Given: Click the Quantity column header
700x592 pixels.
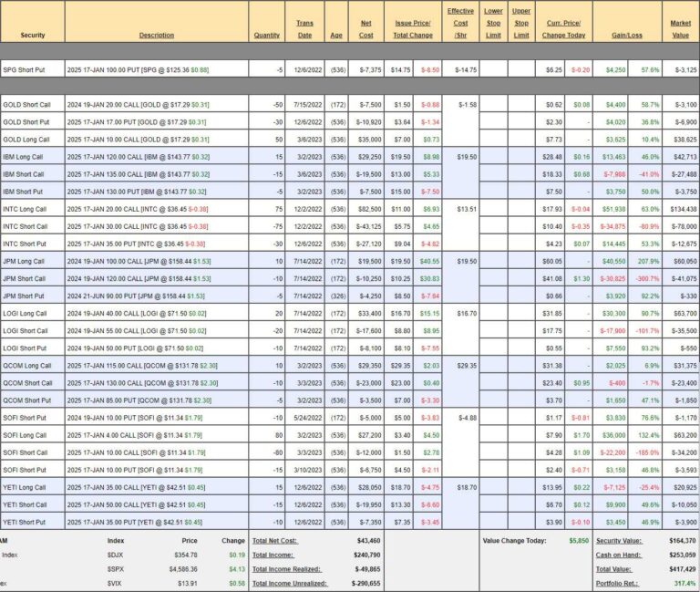Looking at the screenshot, I should (267, 36).
